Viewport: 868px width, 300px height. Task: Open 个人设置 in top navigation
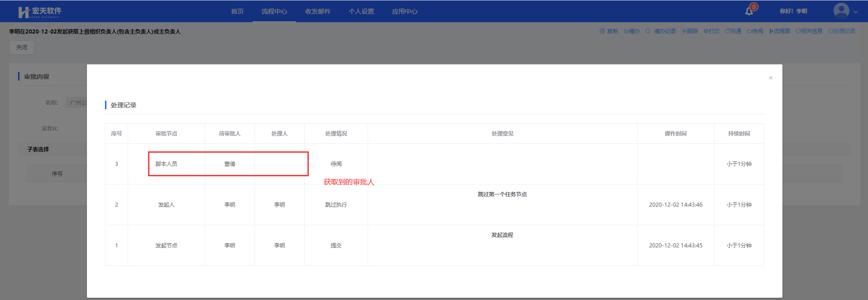[x=361, y=11]
